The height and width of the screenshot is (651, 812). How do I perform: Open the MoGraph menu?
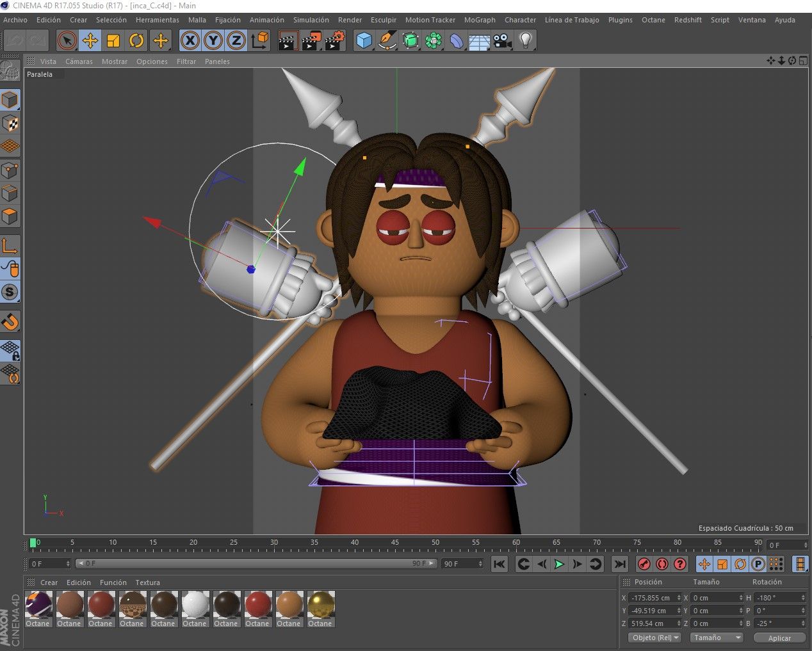pyautogui.click(x=480, y=20)
